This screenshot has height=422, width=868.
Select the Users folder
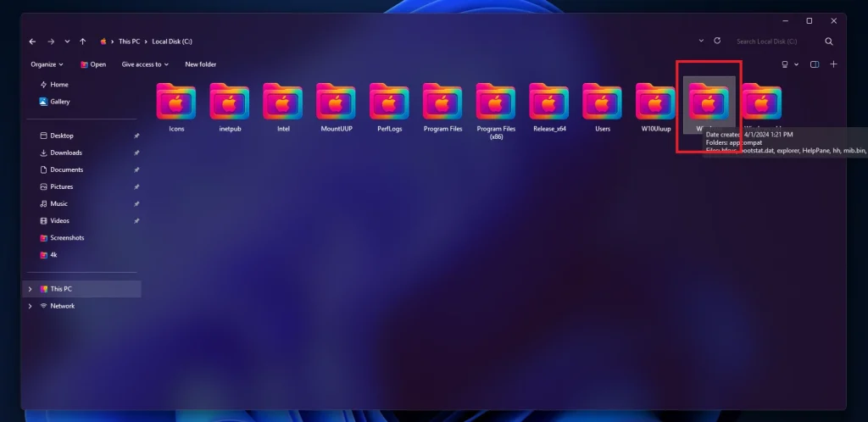pyautogui.click(x=603, y=108)
